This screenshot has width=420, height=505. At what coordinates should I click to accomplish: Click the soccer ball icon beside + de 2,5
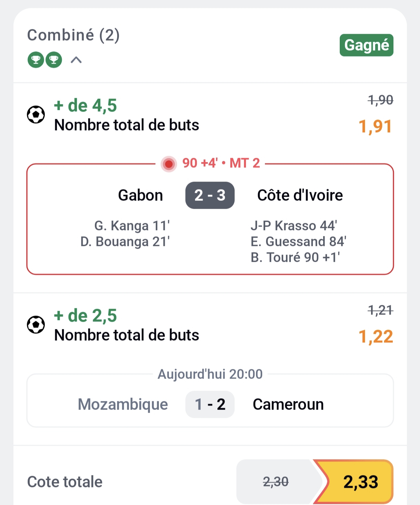pos(36,324)
